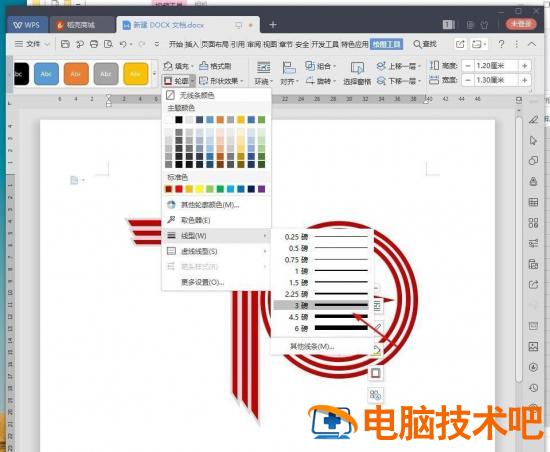
Task: Apply the orange Abc shape style
Action: click(x=76, y=74)
